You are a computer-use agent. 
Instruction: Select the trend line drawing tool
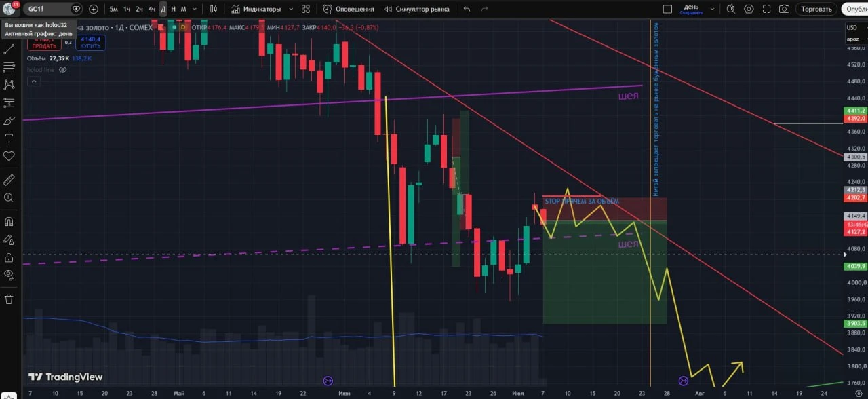tap(9, 49)
